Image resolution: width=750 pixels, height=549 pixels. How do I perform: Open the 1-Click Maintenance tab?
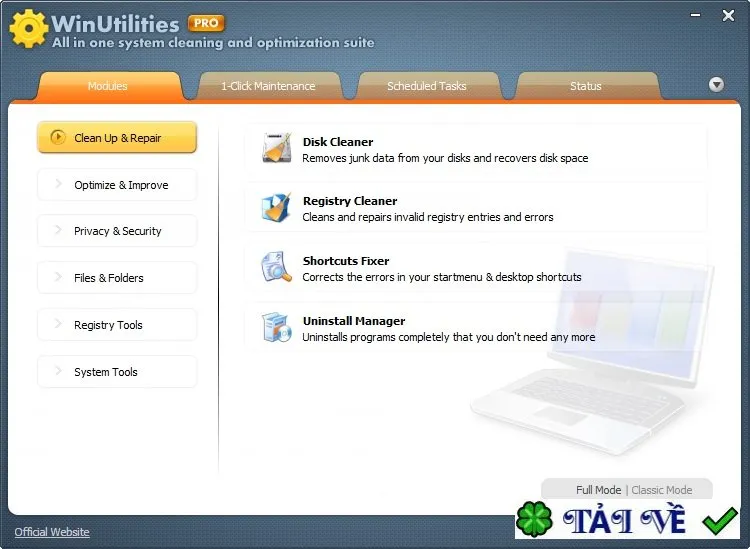(x=268, y=86)
